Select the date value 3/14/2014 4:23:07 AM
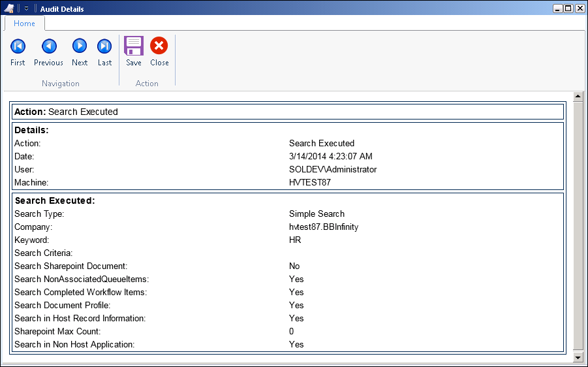 coord(331,157)
